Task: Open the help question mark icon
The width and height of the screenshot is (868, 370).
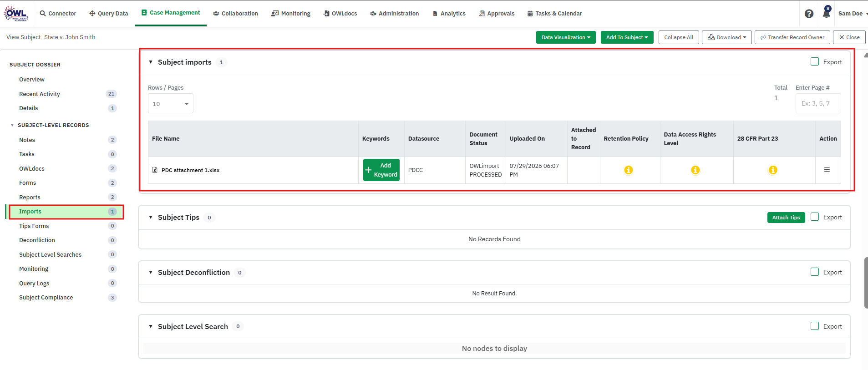Action: point(809,14)
